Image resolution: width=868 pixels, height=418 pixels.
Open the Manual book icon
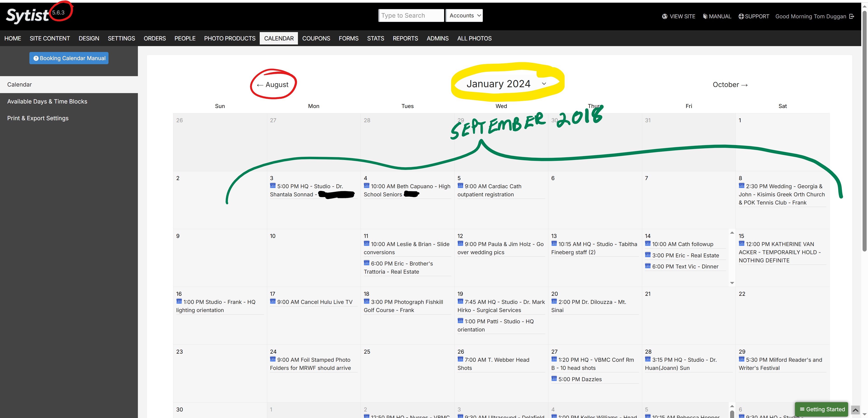(x=705, y=16)
